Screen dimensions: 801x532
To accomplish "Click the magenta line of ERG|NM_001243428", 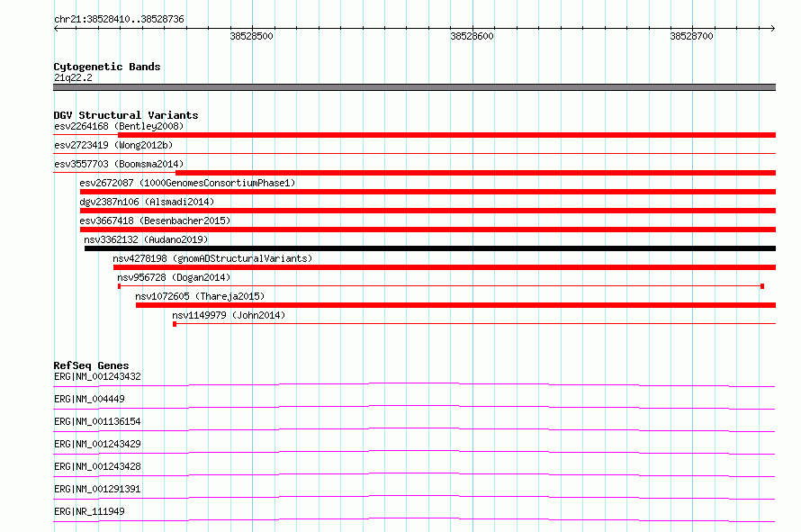I will tap(414, 474).
